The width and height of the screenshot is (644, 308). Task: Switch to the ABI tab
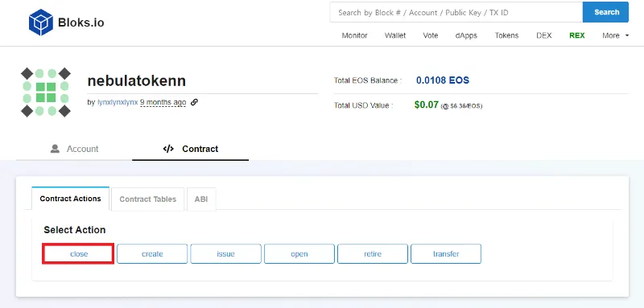point(201,199)
